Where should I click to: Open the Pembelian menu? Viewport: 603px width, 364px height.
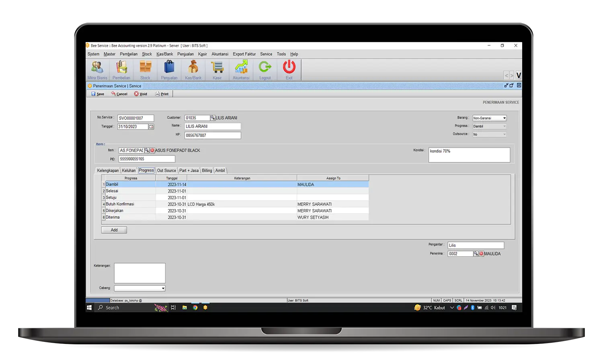(x=129, y=54)
